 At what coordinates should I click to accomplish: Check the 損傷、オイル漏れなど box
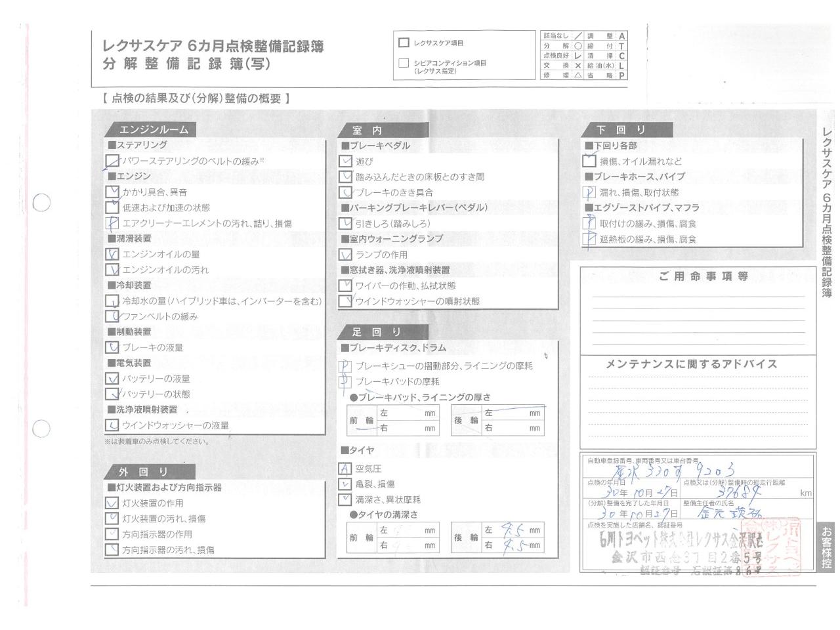point(589,161)
